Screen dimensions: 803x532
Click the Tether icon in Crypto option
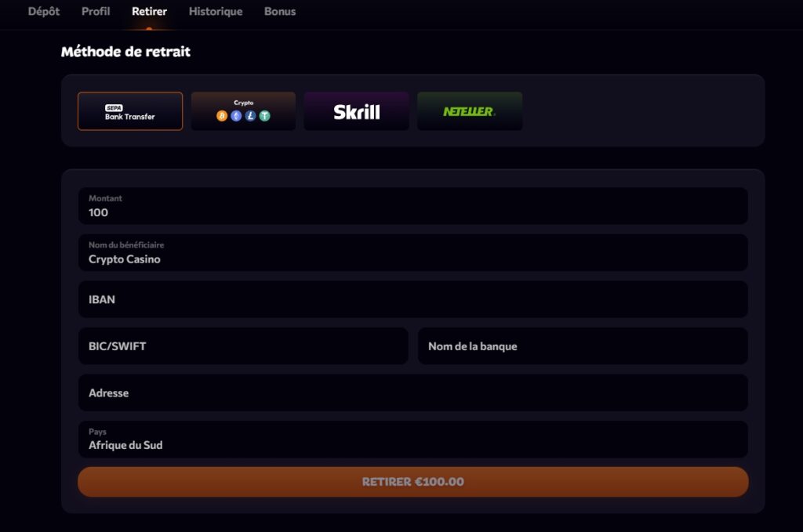264,116
